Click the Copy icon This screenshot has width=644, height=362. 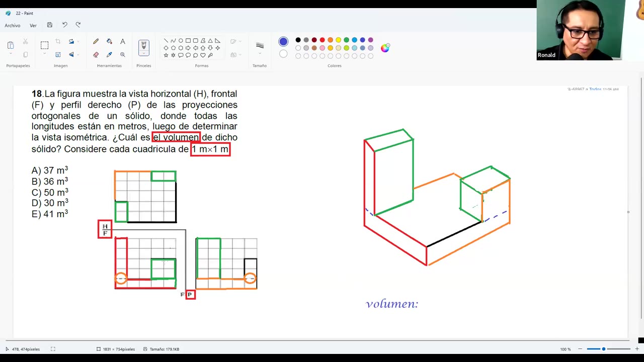tap(25, 54)
